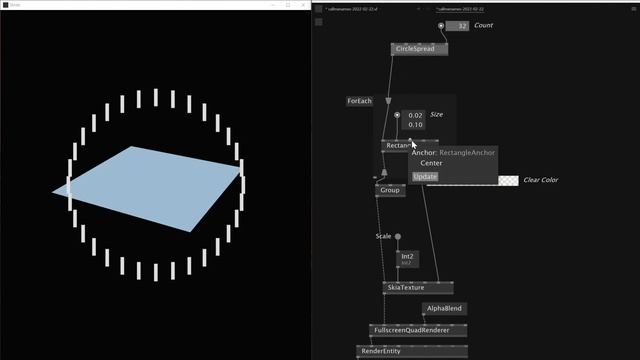
Task: Switch to the left document tab
Action: (351, 9)
